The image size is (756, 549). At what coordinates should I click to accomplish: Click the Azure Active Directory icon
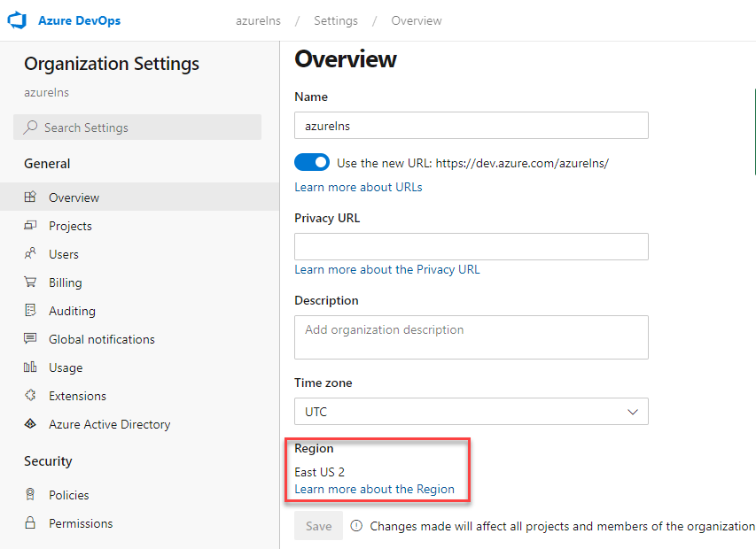pos(30,424)
